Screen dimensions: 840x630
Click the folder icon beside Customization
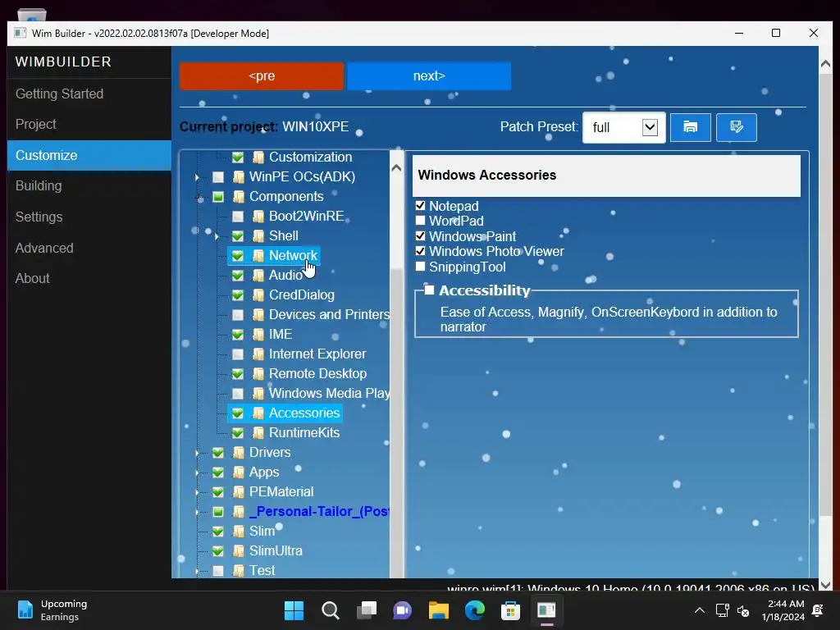tap(258, 157)
